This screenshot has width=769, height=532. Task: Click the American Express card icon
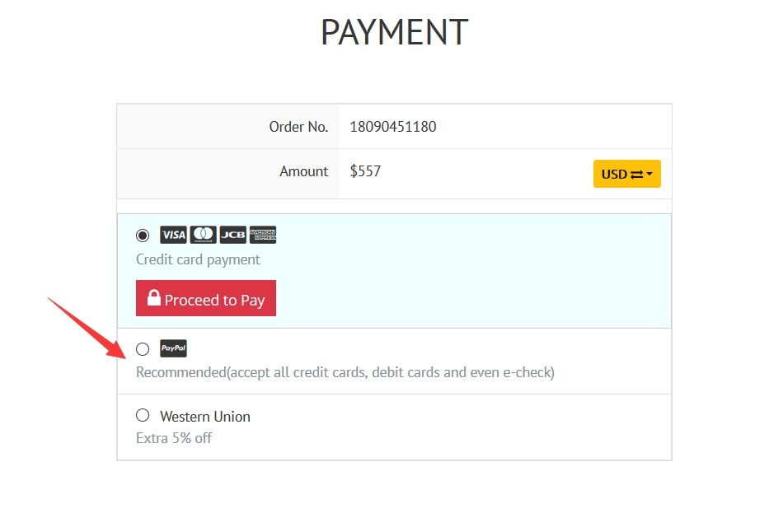(263, 235)
